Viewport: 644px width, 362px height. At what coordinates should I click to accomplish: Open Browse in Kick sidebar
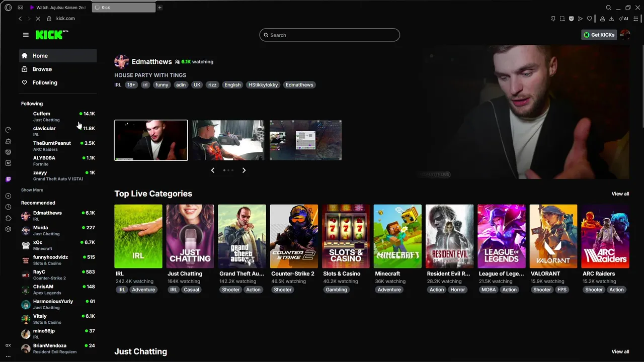58,69
